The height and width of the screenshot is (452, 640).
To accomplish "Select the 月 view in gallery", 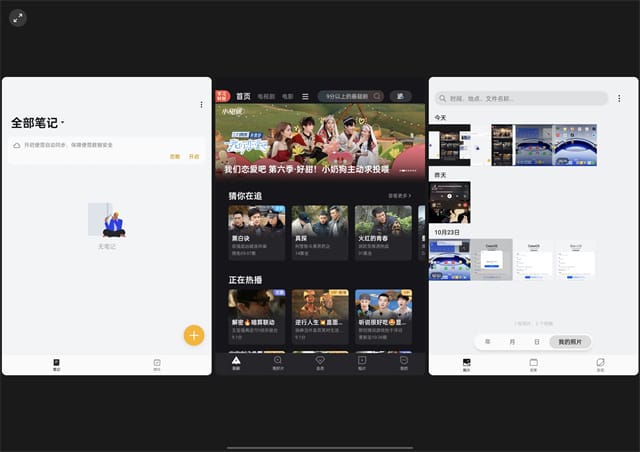I will pyautogui.click(x=512, y=342).
